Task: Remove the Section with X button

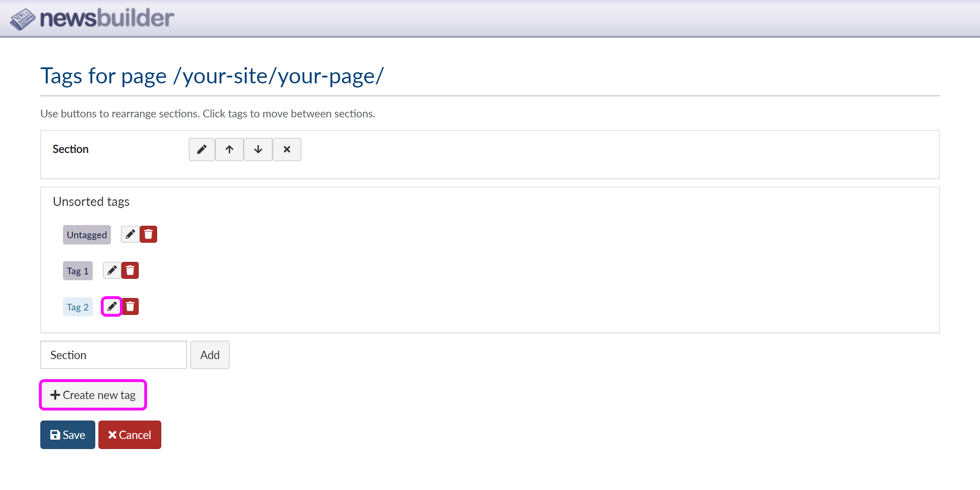Action: [x=287, y=149]
